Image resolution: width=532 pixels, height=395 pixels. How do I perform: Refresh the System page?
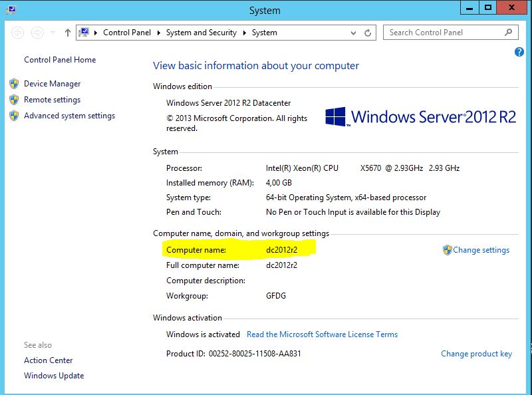click(x=368, y=33)
